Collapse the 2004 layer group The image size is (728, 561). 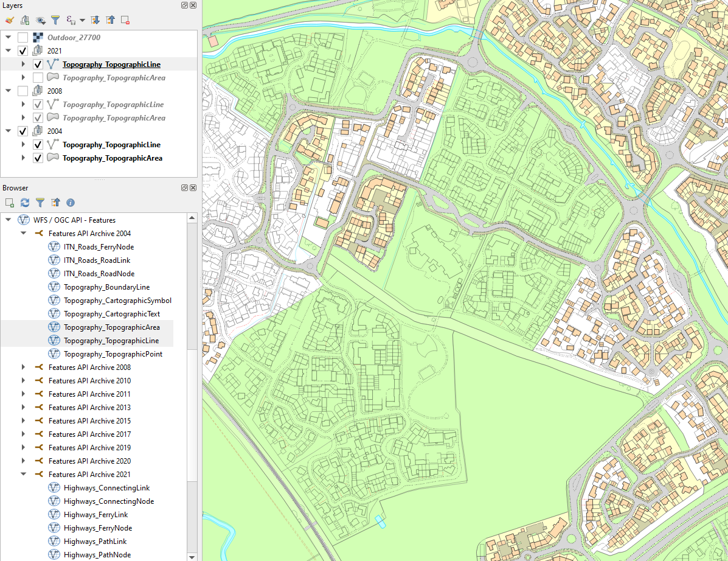[9, 131]
